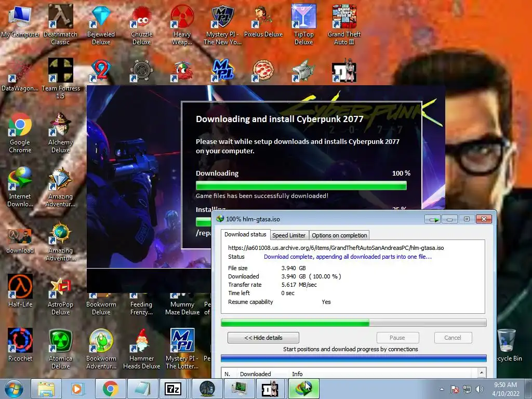Image resolution: width=532 pixels, height=399 pixels.
Task: Open Internet Download Manager desktop icon
Action: tap(20, 187)
